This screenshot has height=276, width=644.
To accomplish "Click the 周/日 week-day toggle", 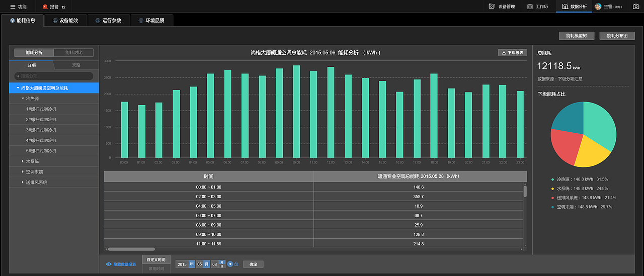I will [222, 264].
